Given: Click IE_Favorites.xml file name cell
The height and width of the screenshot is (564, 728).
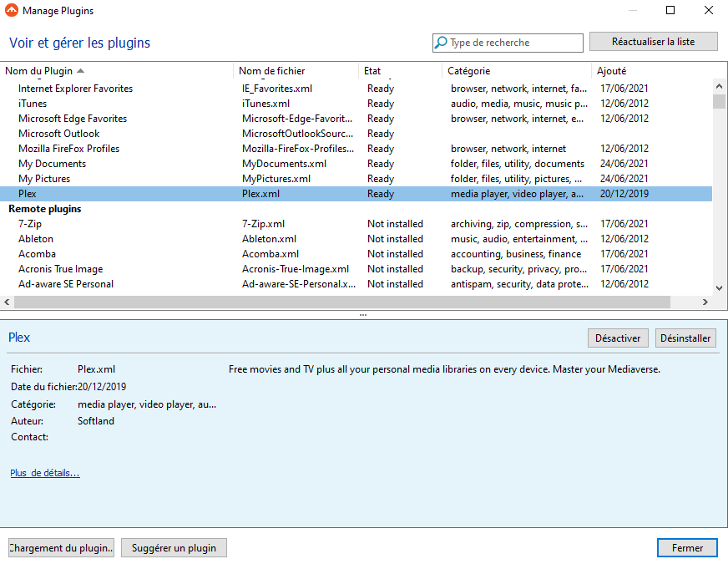Looking at the screenshot, I should click(x=277, y=89).
